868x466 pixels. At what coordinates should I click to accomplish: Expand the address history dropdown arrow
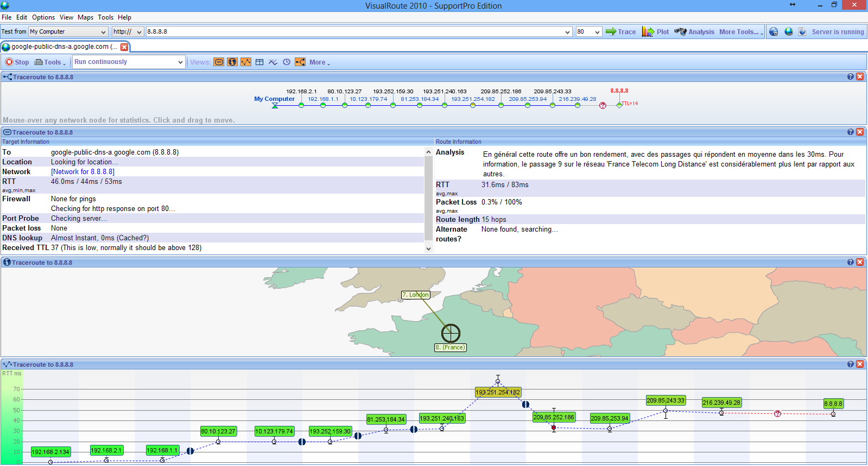click(568, 32)
